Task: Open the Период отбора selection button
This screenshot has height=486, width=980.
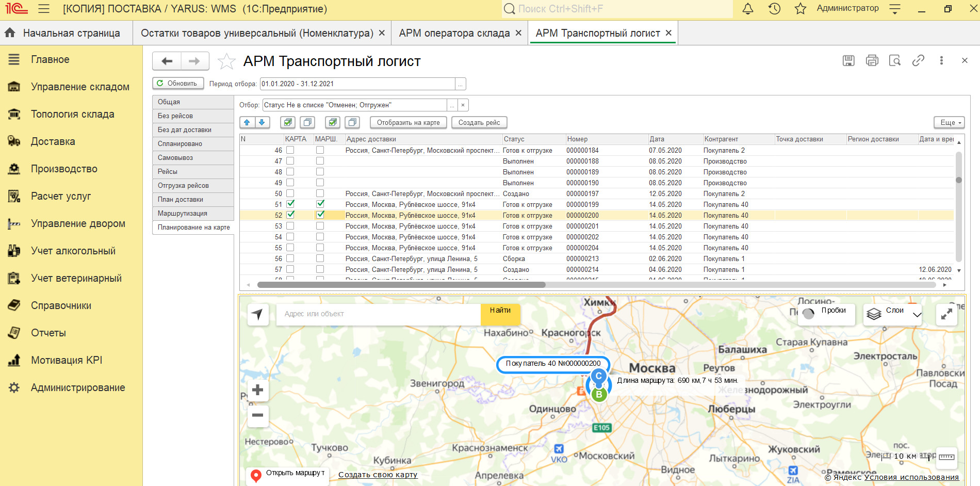Action: (x=461, y=84)
